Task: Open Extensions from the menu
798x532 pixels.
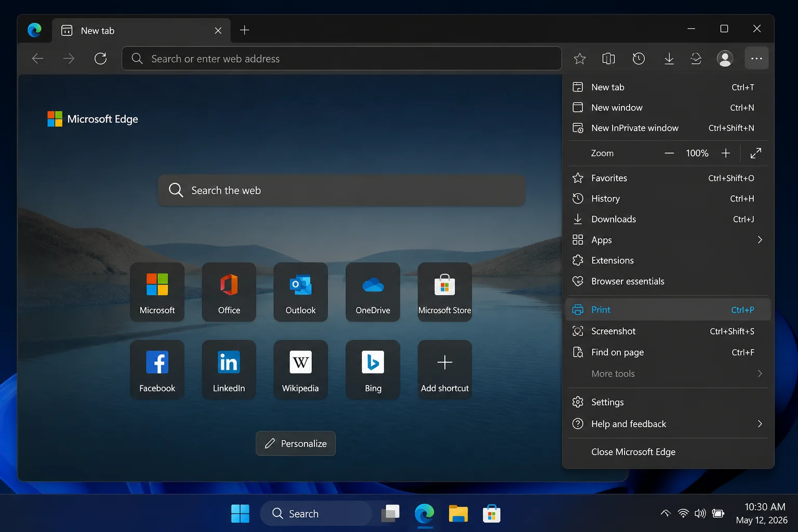Action: 668,260
